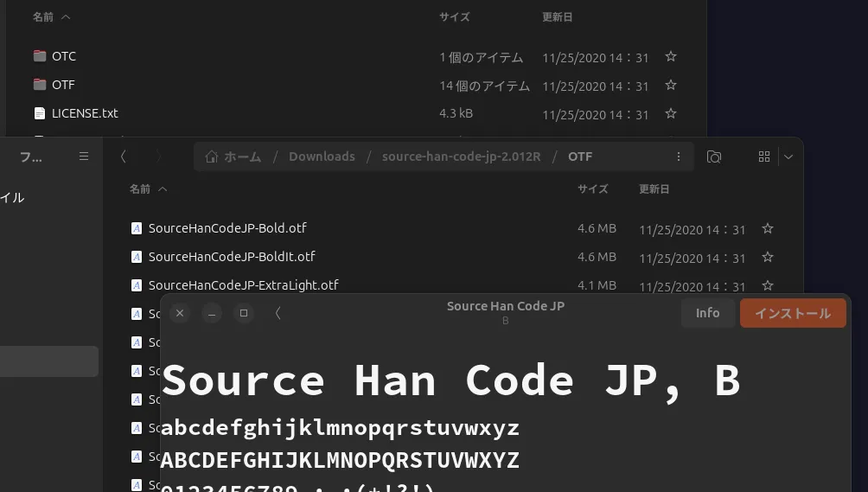
Task: Go back using the font viewer back arrow
Action: click(278, 313)
